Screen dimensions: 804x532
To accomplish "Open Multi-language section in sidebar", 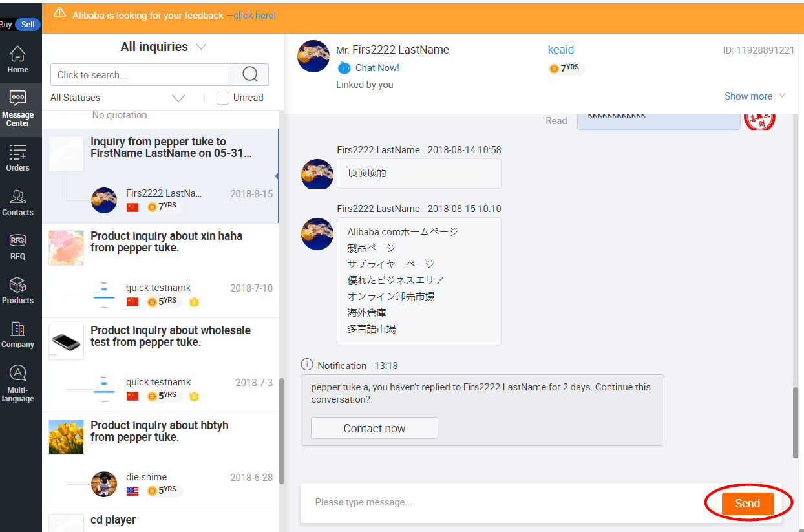I will point(18,384).
